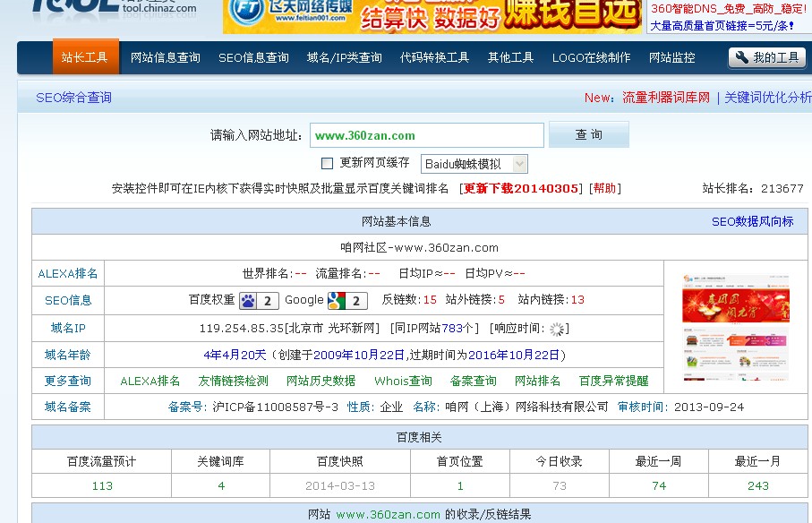This screenshot has height=523, width=812.
Task: Click the internal link count 13
Action: tap(577, 300)
